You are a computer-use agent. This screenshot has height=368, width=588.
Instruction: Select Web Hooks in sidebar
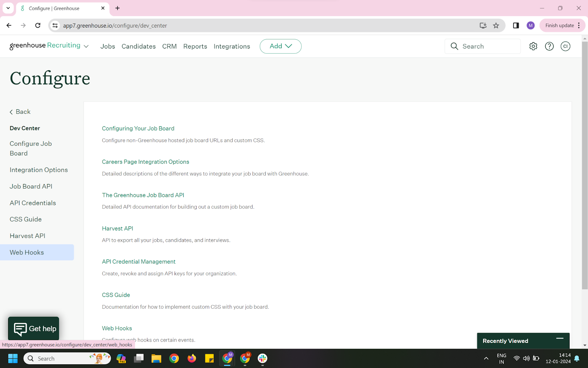37,252
